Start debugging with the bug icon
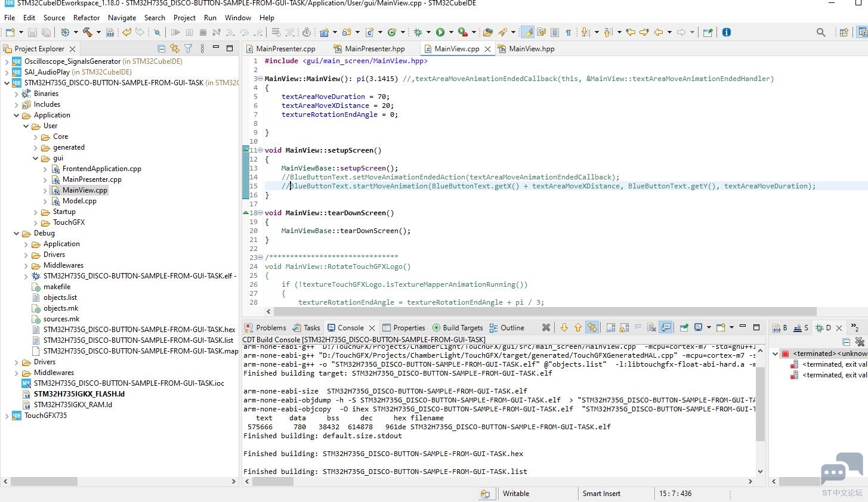 418,32
